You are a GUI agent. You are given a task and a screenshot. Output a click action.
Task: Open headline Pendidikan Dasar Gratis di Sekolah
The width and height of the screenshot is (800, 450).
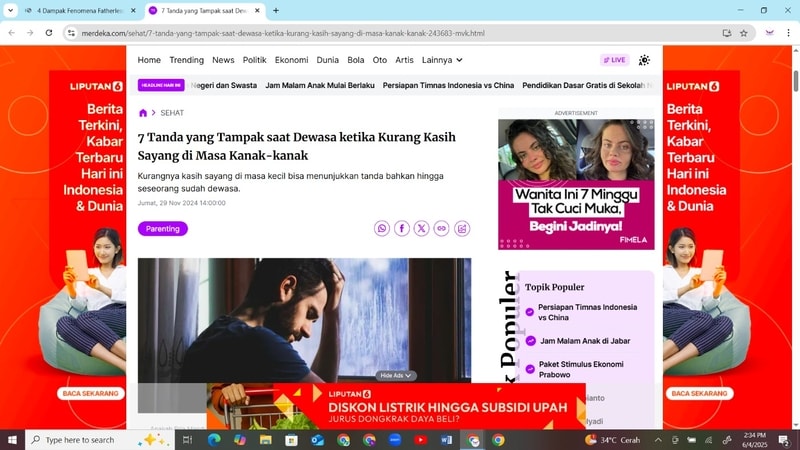583,85
